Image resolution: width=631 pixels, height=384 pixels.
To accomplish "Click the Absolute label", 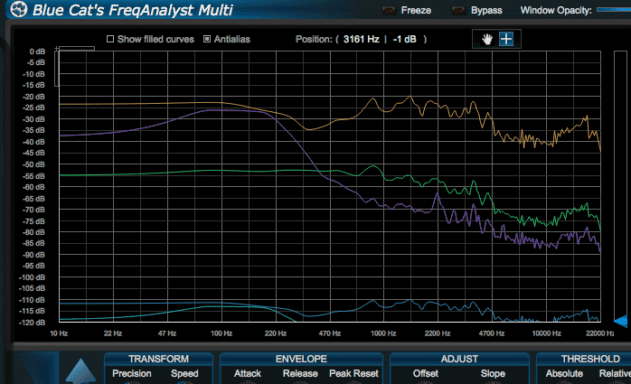I will 564,374.
